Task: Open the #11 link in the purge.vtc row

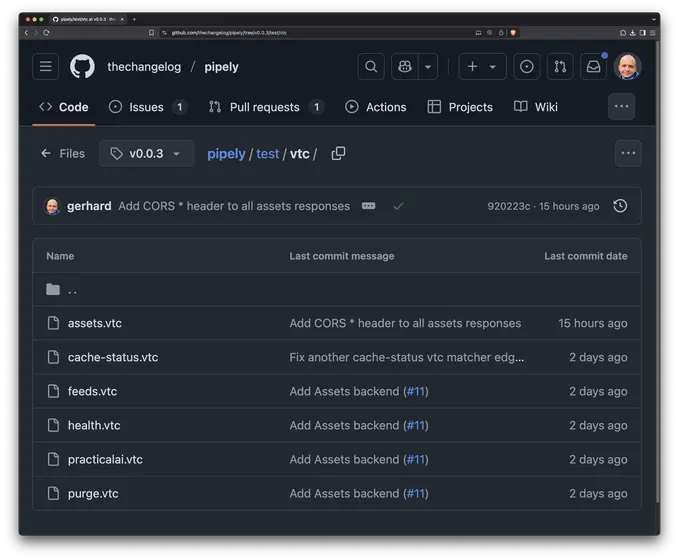Action: (x=416, y=494)
